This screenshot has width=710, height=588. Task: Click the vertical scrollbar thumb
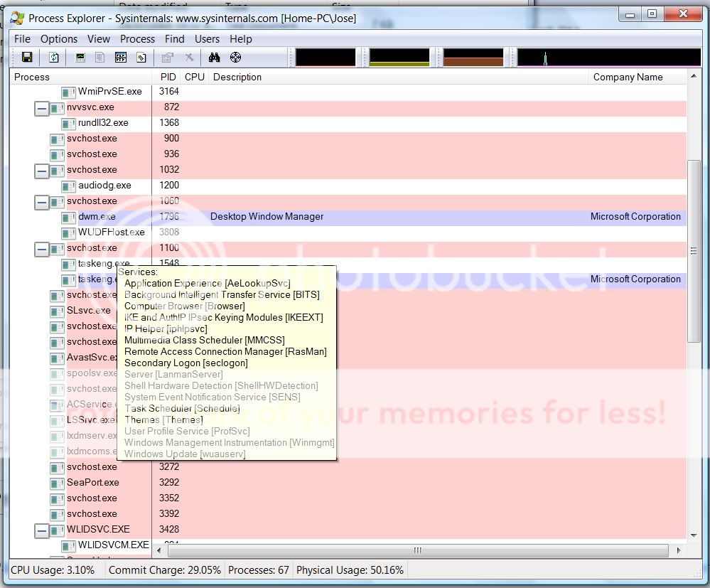tap(693, 251)
